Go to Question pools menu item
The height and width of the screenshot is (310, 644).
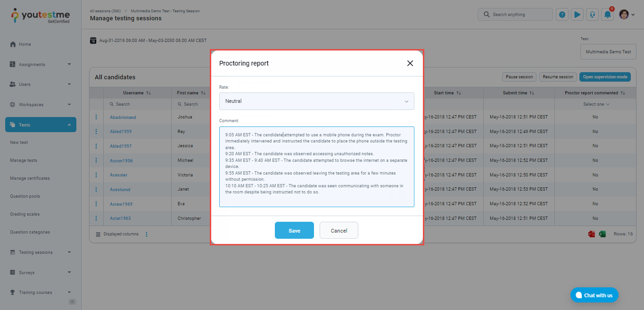tap(25, 196)
